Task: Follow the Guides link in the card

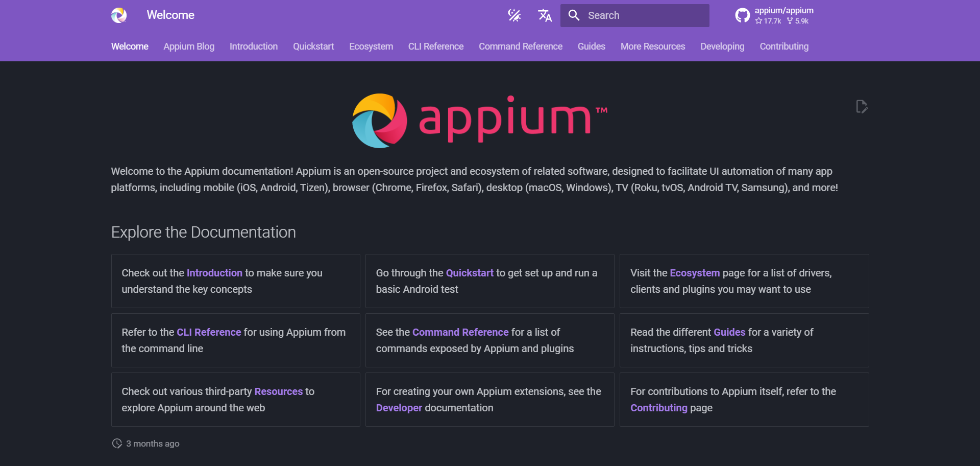Action: [x=729, y=332]
